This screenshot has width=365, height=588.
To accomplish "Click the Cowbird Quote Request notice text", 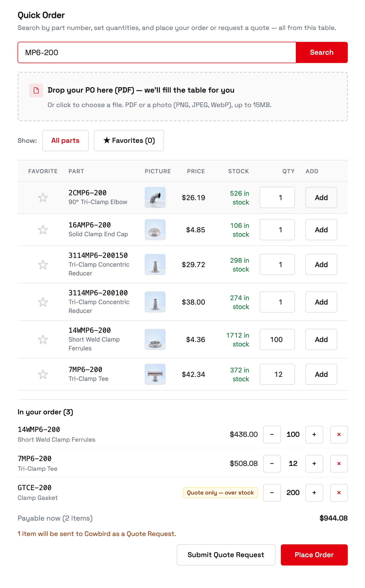I will click(x=97, y=534).
